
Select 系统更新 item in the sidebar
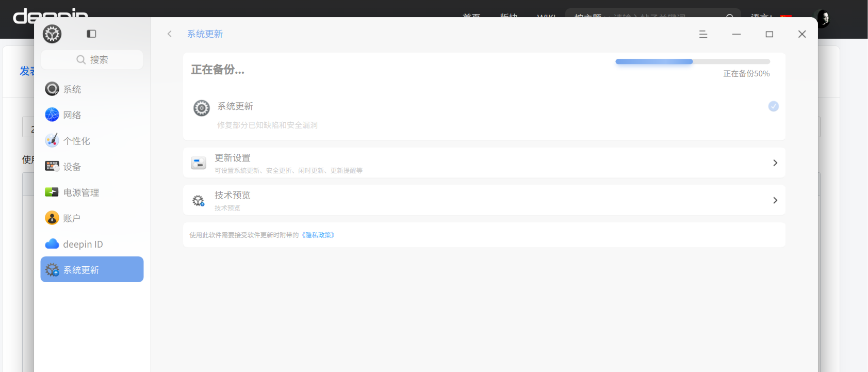[x=92, y=269]
